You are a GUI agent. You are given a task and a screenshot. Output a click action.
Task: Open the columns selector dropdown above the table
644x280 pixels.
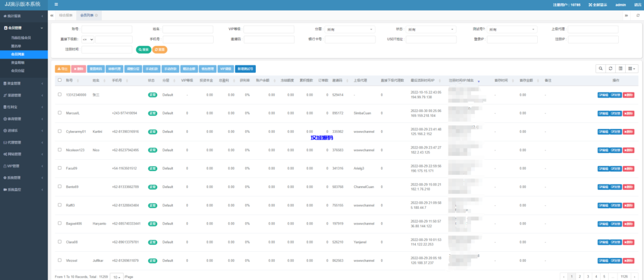(632, 68)
